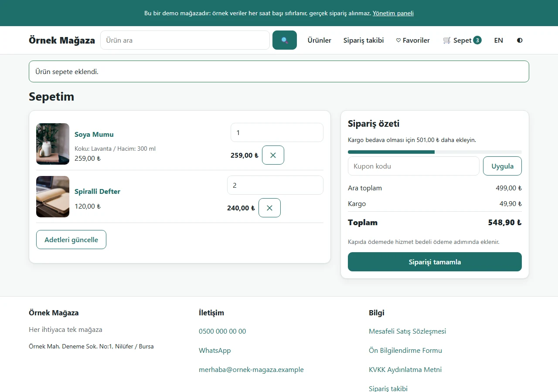Click the footer address text Nilüfer / Bursa
The image size is (558, 392).
click(x=134, y=347)
